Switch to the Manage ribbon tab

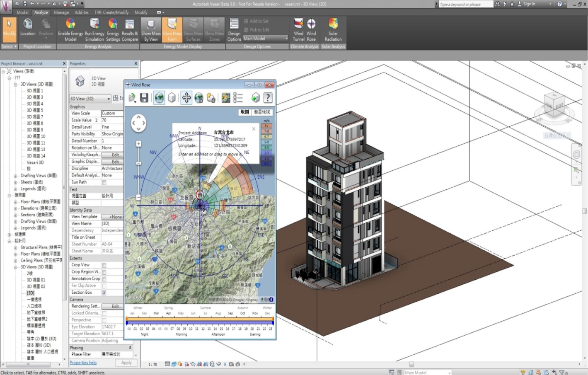pos(61,12)
